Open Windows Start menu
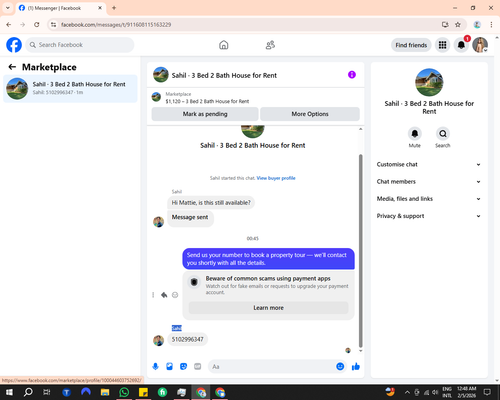The height and width of the screenshot is (400, 500). point(9,392)
